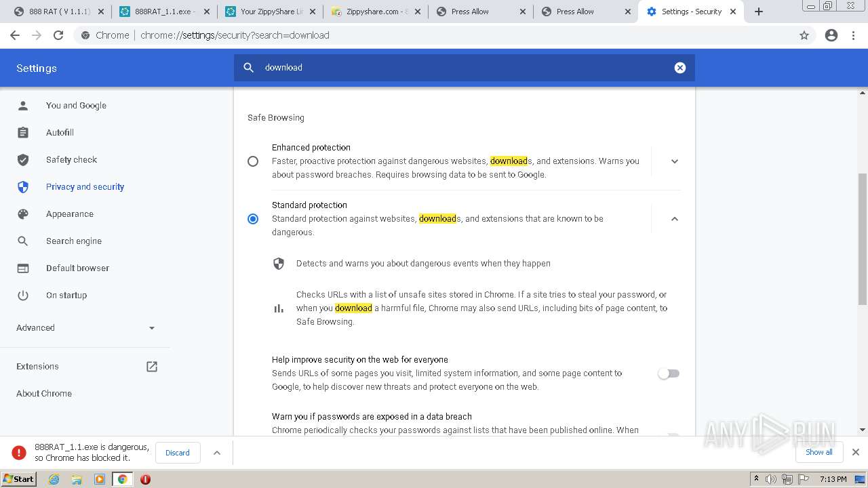Show hidden tray icons arrow

click(x=756, y=479)
